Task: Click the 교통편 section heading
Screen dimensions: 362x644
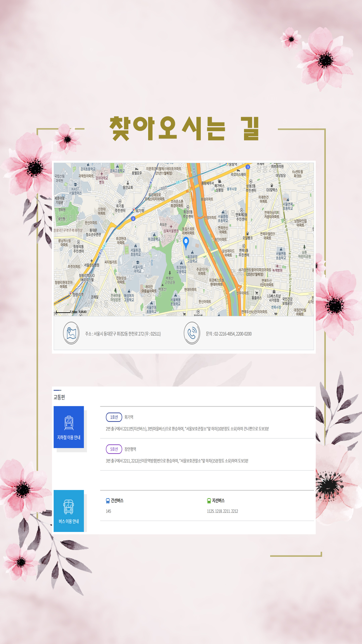Action: coord(59,397)
